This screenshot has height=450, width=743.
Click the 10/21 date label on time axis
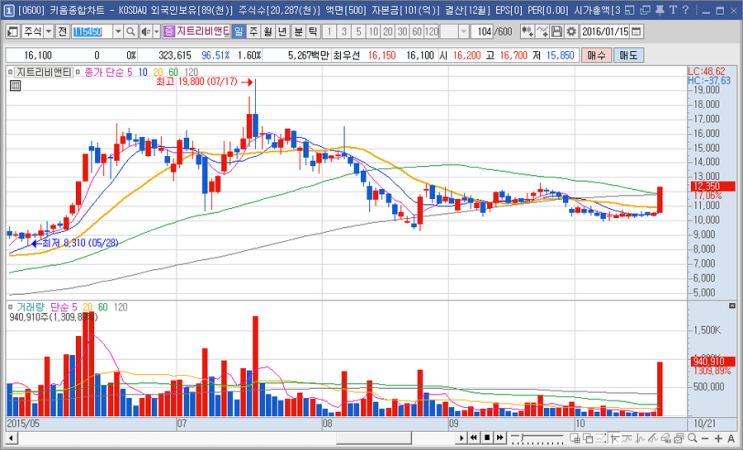coord(705,423)
